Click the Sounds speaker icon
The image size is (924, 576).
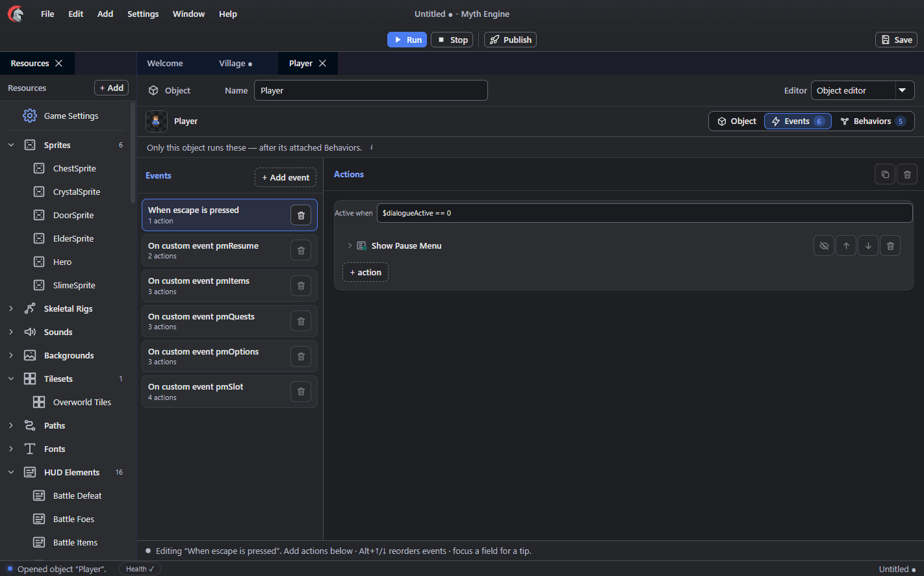click(30, 332)
